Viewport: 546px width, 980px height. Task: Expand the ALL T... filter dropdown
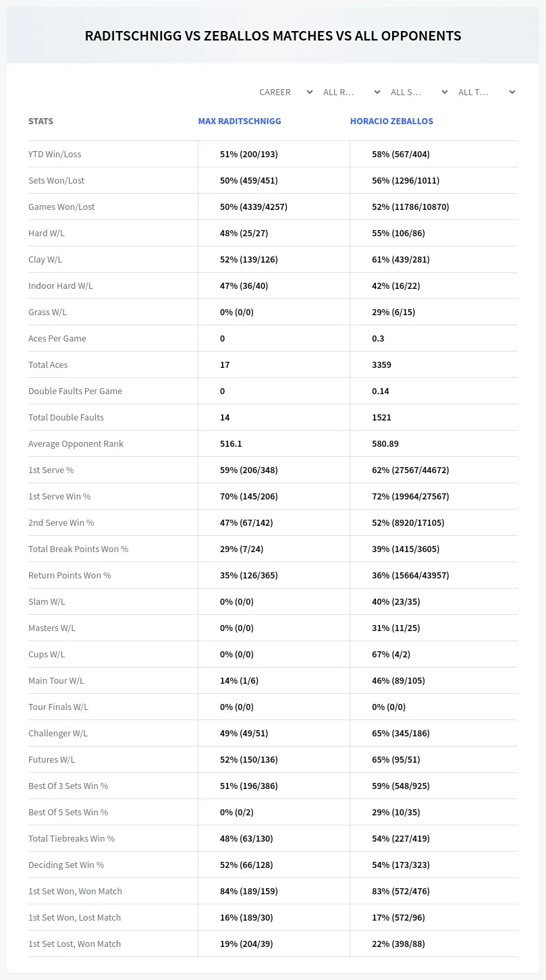486,92
